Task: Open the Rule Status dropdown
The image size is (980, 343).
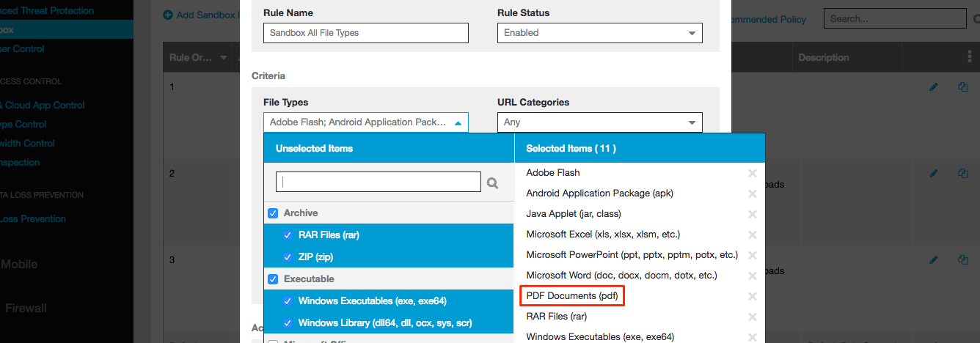Action: pos(600,33)
